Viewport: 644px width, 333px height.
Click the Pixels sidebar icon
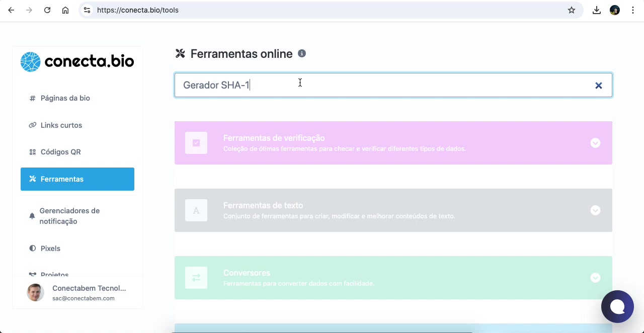tap(32, 248)
